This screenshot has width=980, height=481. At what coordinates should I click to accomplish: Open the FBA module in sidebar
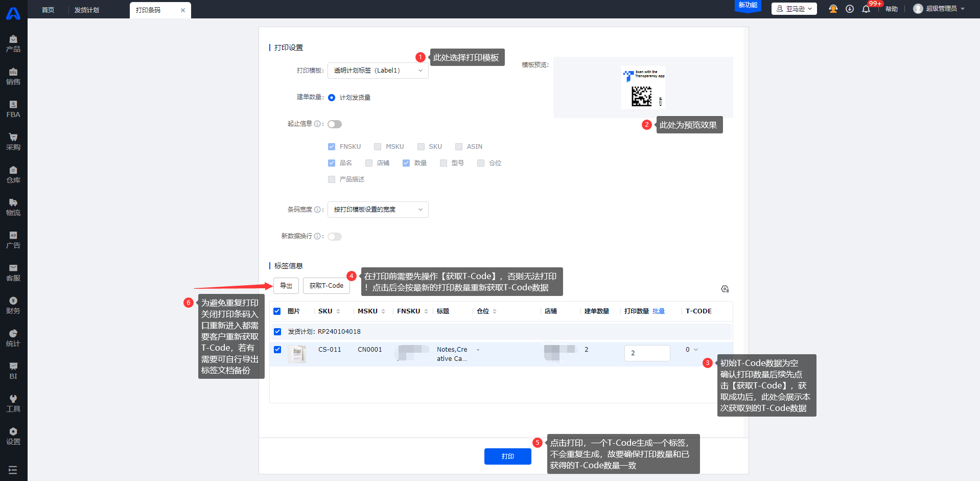coord(13,109)
